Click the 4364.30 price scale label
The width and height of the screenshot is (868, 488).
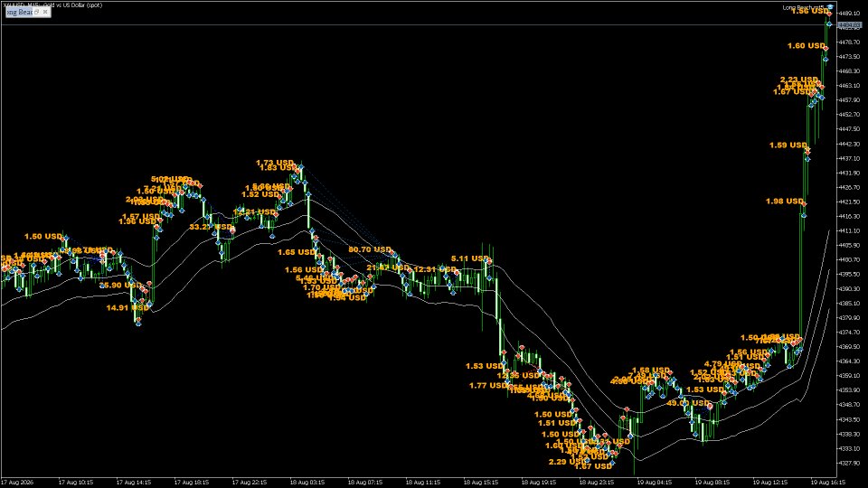tap(850, 361)
